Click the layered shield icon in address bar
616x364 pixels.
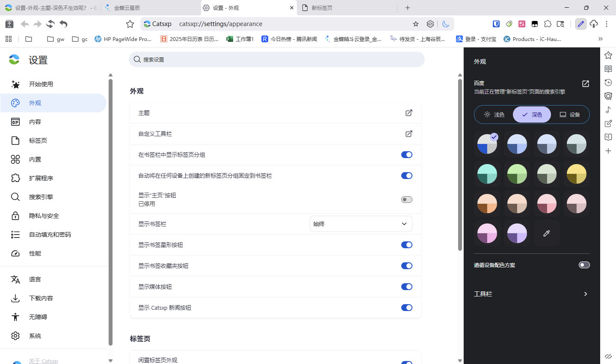[430, 24]
